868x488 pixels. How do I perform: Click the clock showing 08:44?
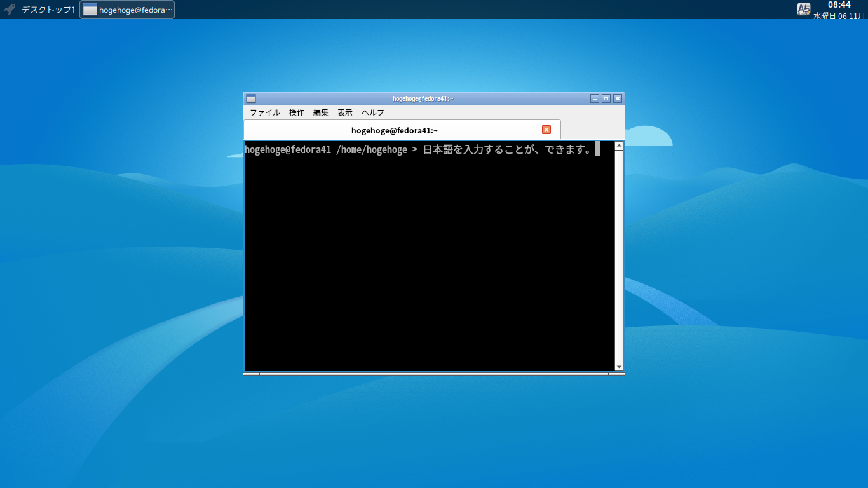click(x=840, y=5)
